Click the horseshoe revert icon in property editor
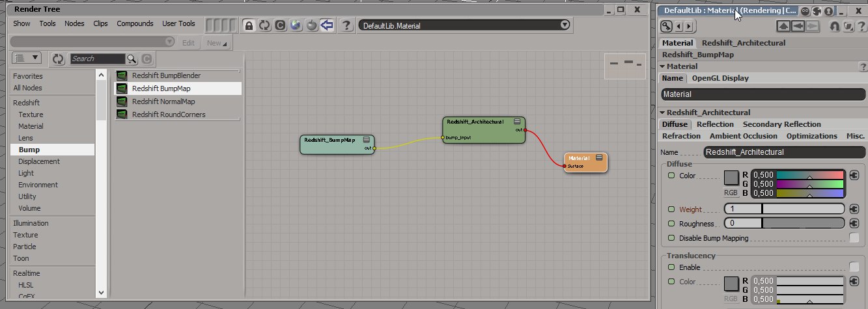The height and width of the screenshot is (309, 868). point(835,27)
